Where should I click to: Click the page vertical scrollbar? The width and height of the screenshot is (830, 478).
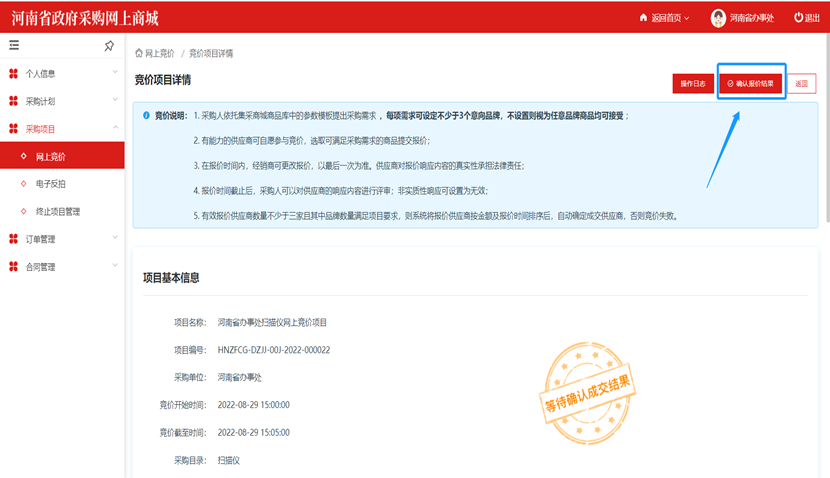827,127
